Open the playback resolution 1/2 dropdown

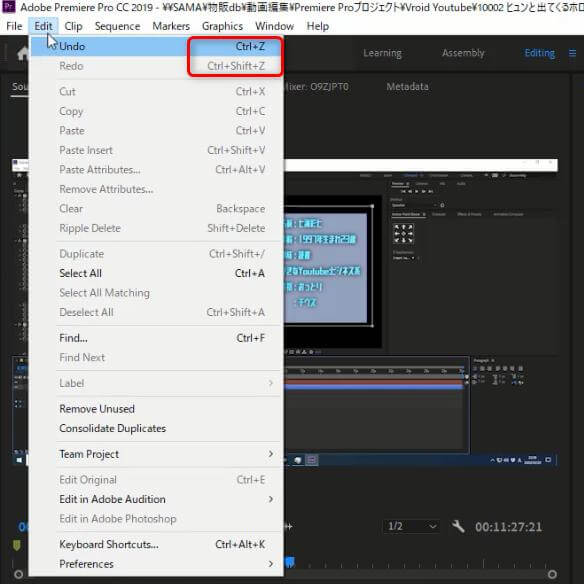tap(412, 526)
